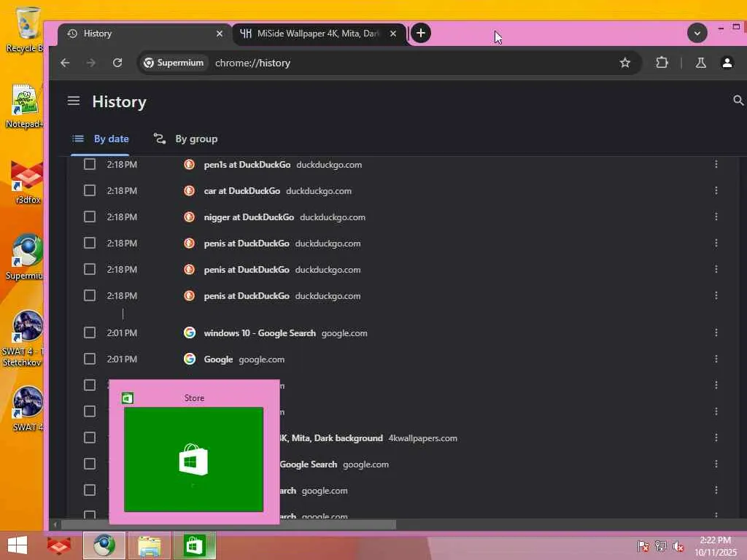Reload the page with the refresh icon

click(x=117, y=63)
